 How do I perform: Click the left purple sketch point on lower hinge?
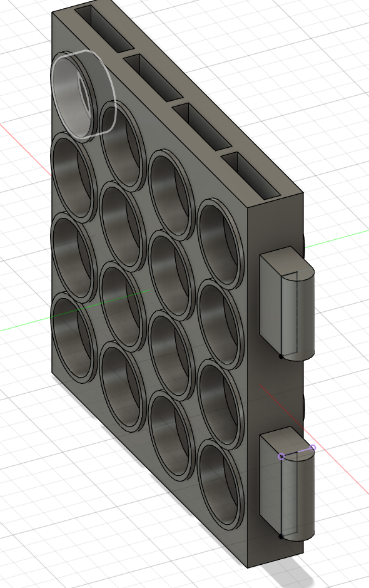(281, 456)
